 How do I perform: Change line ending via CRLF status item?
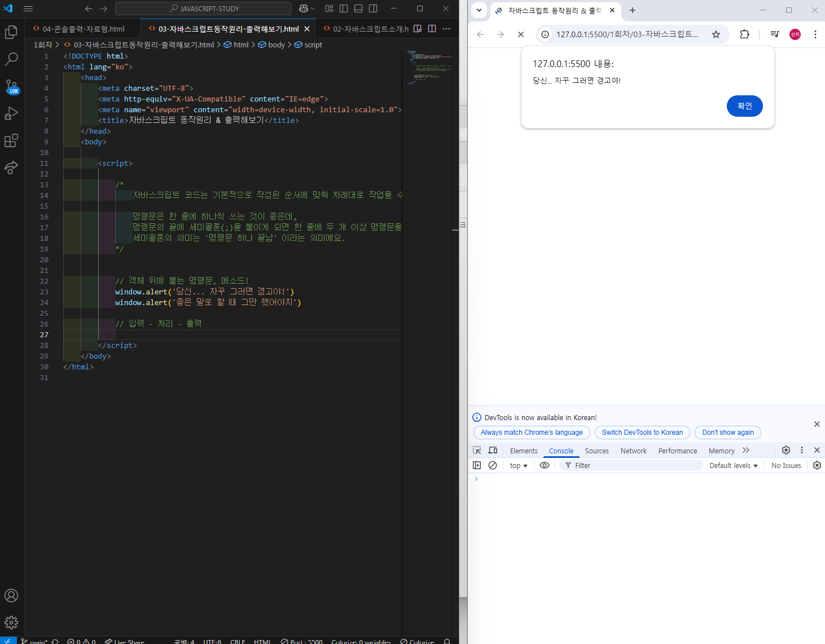pos(238,641)
